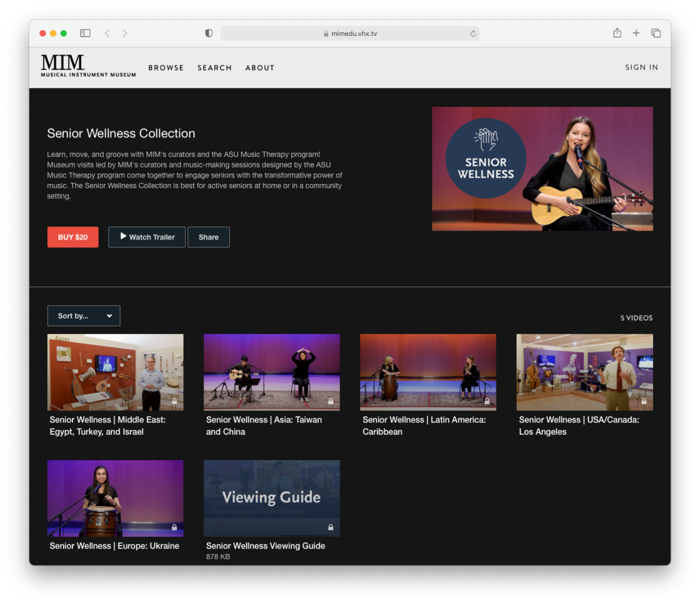Click lock icon on Middle East video thumbnail

(175, 401)
